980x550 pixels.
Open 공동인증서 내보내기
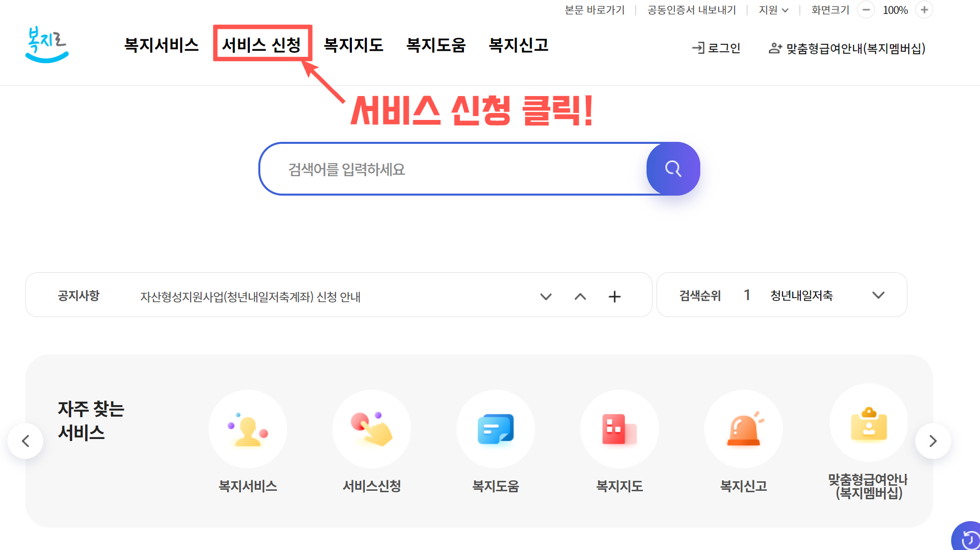tap(691, 9)
